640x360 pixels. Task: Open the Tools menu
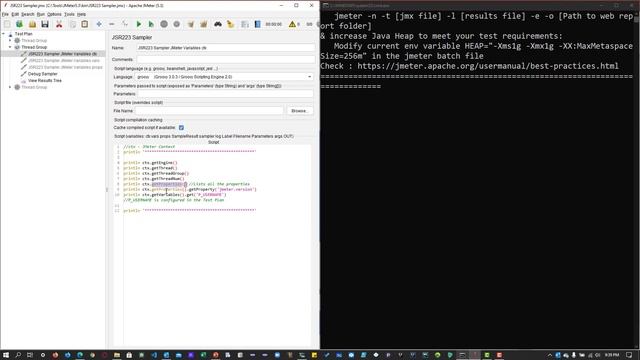click(69, 14)
